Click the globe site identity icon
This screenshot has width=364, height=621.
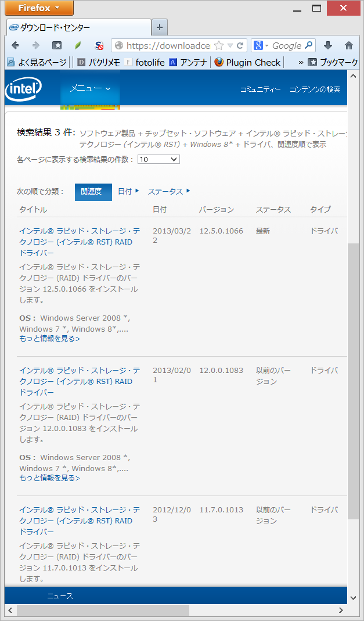[119, 45]
